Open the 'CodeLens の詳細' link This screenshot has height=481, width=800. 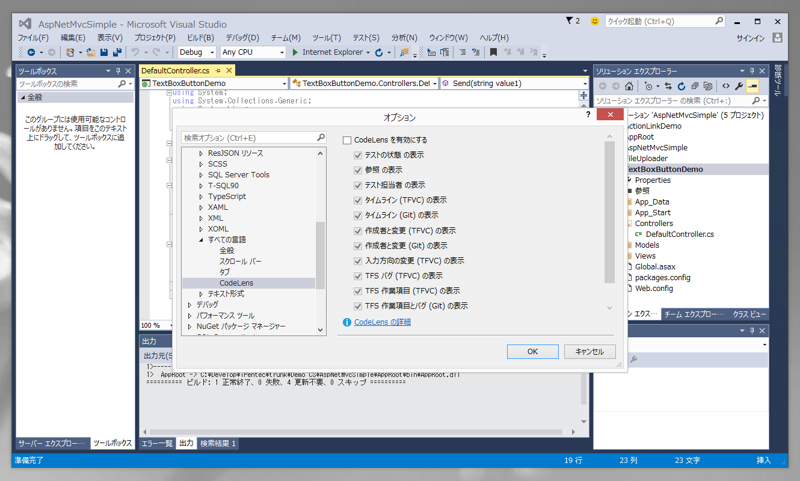(x=382, y=322)
